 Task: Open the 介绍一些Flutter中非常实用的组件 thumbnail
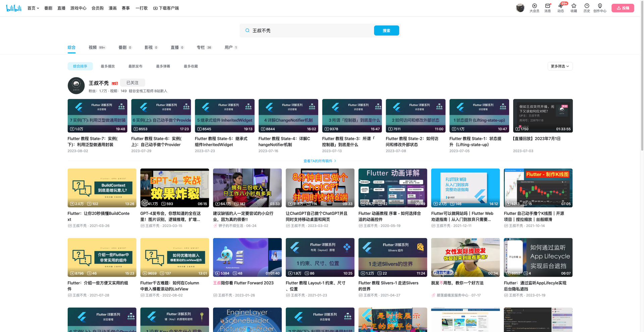coord(102,257)
